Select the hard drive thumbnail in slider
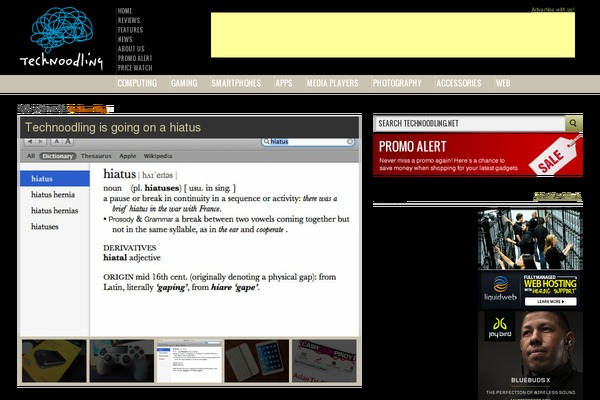 point(54,361)
